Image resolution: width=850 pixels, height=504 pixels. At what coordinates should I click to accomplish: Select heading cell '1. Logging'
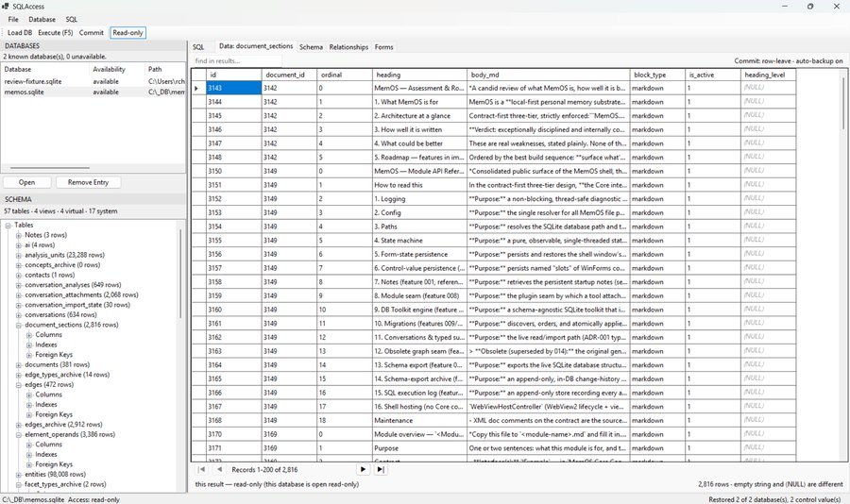(419, 199)
